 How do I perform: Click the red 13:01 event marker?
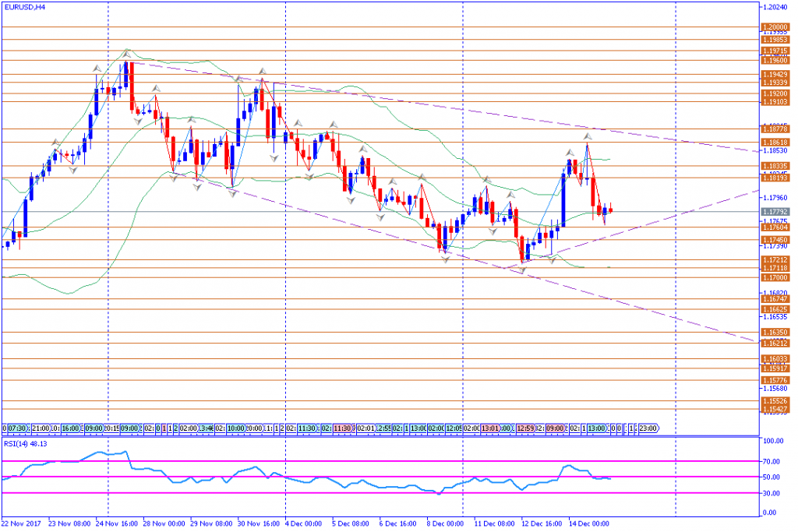[489, 428]
